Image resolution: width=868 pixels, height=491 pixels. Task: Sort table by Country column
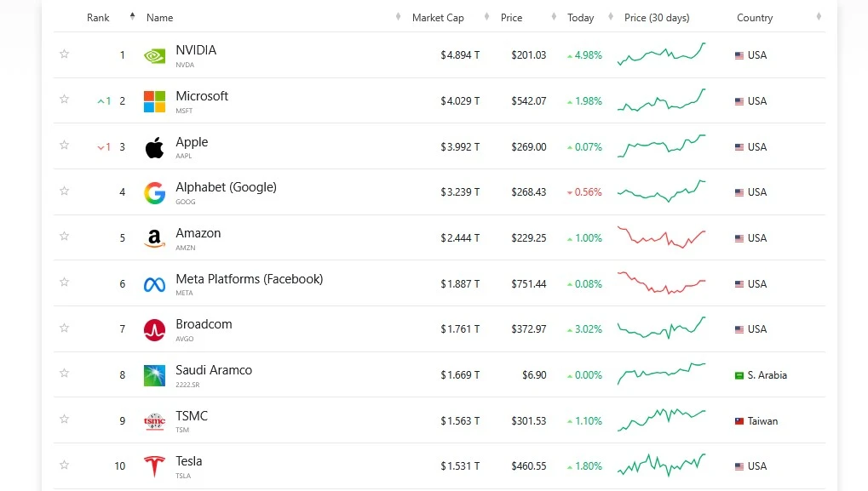(755, 18)
